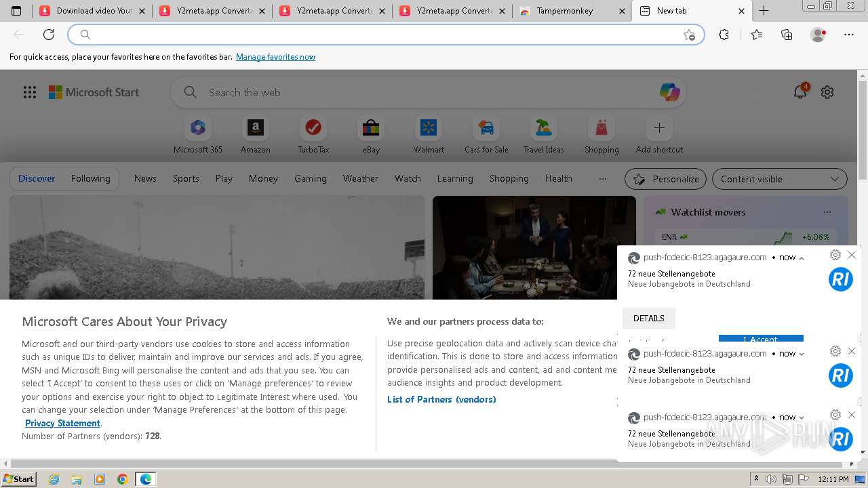Open the notifications bell with badge
Viewport: 868px width, 488px height.
800,91
